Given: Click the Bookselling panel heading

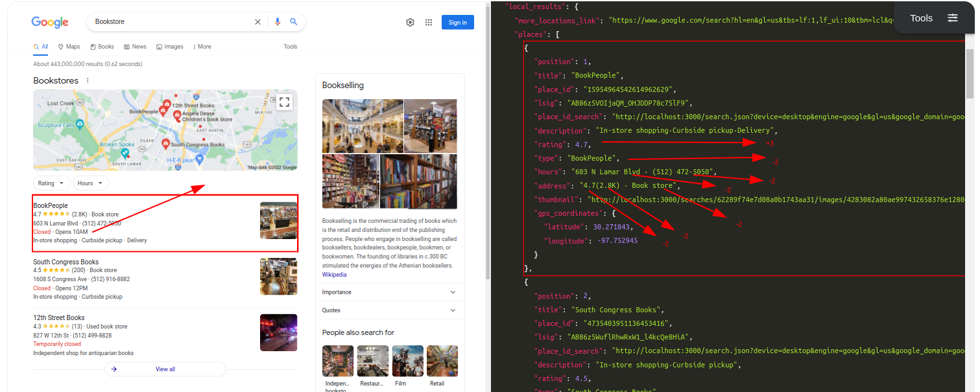Looking at the screenshot, I should coord(343,86).
